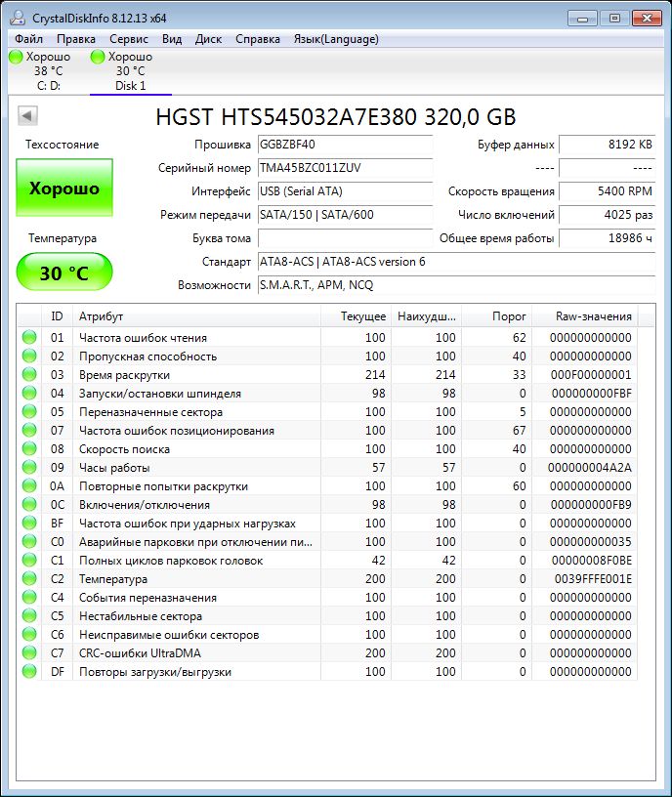Click status dot of C2 Температура row
The height and width of the screenshot is (797, 672).
tap(29, 578)
